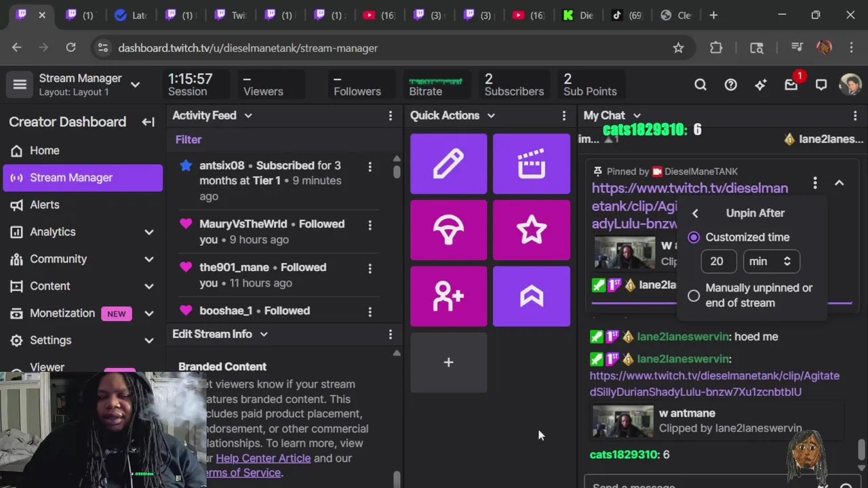Click the unpin time value field

point(720,261)
